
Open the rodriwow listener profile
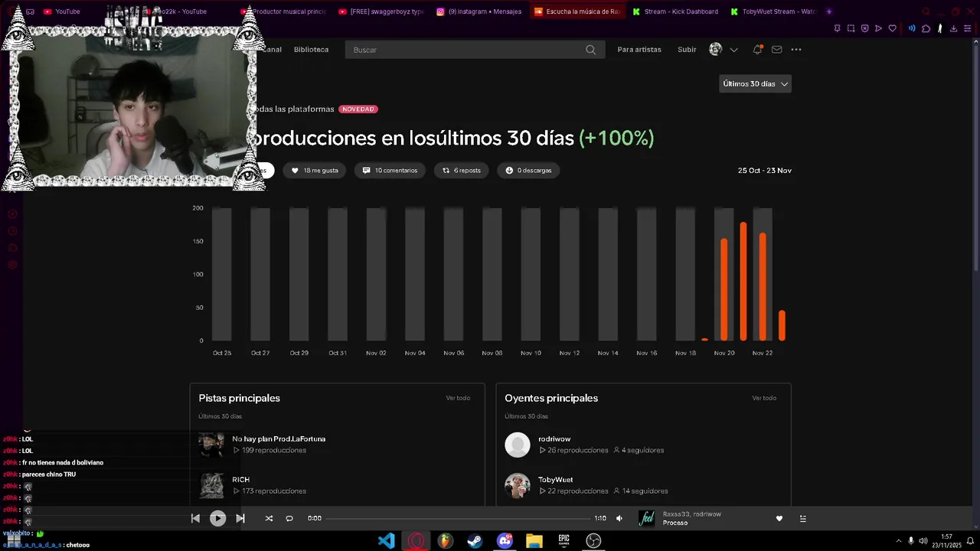[554, 439]
